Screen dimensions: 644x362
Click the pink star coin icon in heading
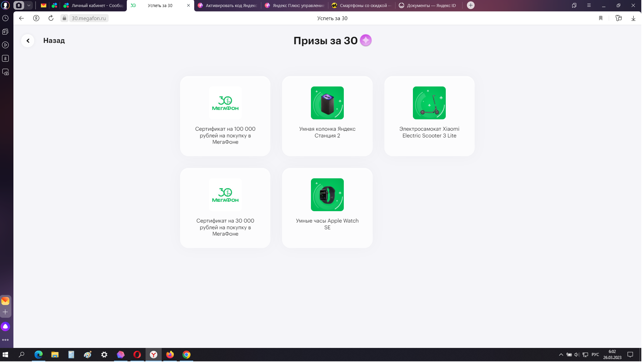click(x=366, y=41)
